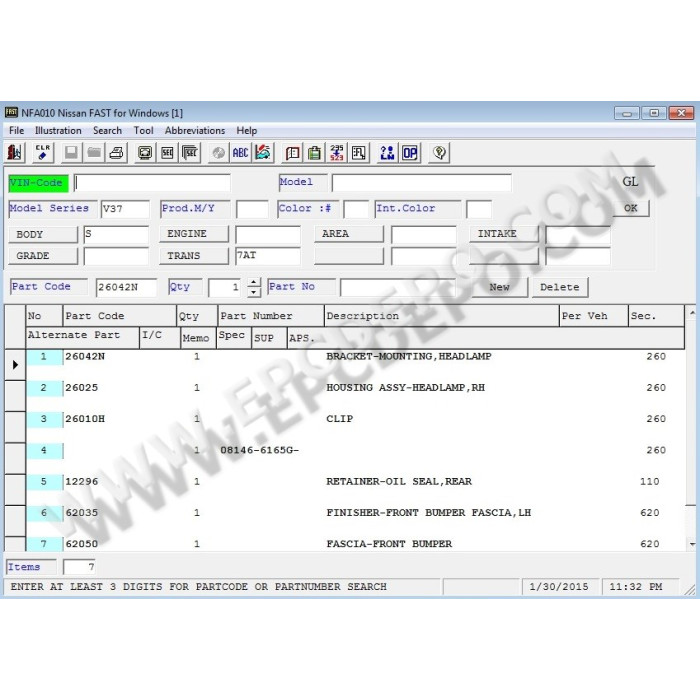Image resolution: width=700 pixels, height=700 pixels.
Task: Click the open book toolbar icon
Action: click(292, 153)
